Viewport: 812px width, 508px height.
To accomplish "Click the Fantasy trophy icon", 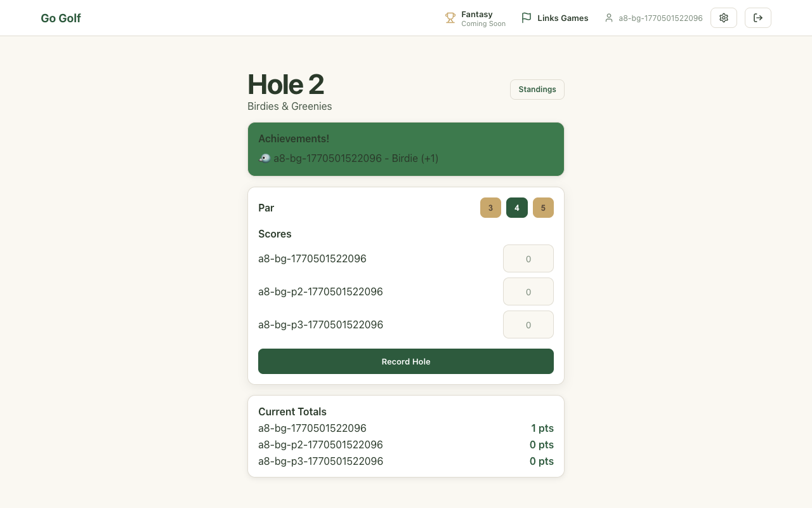I will (450, 18).
